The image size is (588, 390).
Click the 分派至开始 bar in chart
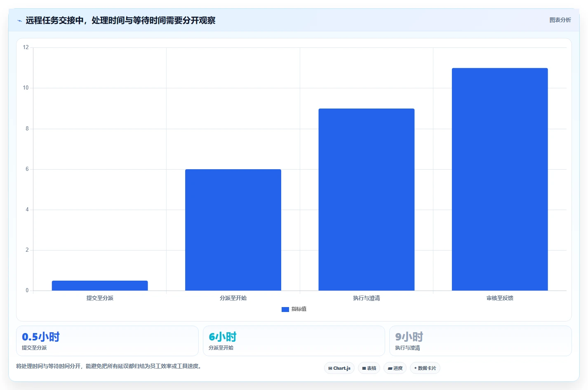233,230
